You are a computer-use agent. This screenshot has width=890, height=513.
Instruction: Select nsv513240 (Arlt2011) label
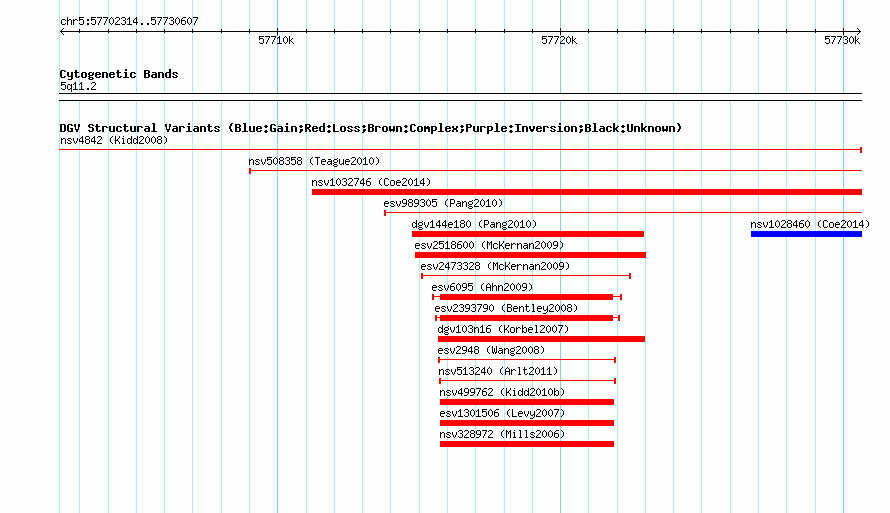coord(498,371)
